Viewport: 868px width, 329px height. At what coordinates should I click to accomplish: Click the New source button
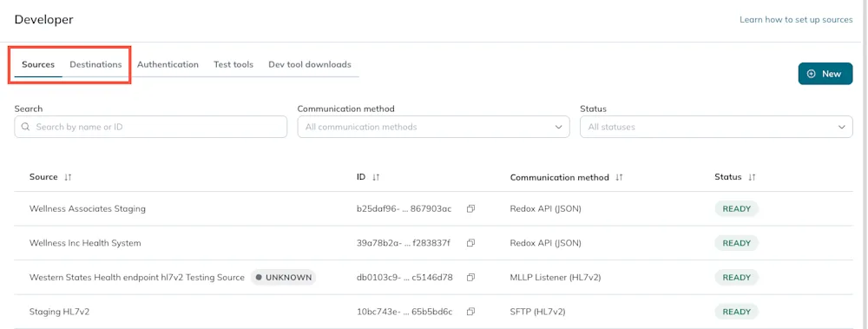tap(825, 74)
